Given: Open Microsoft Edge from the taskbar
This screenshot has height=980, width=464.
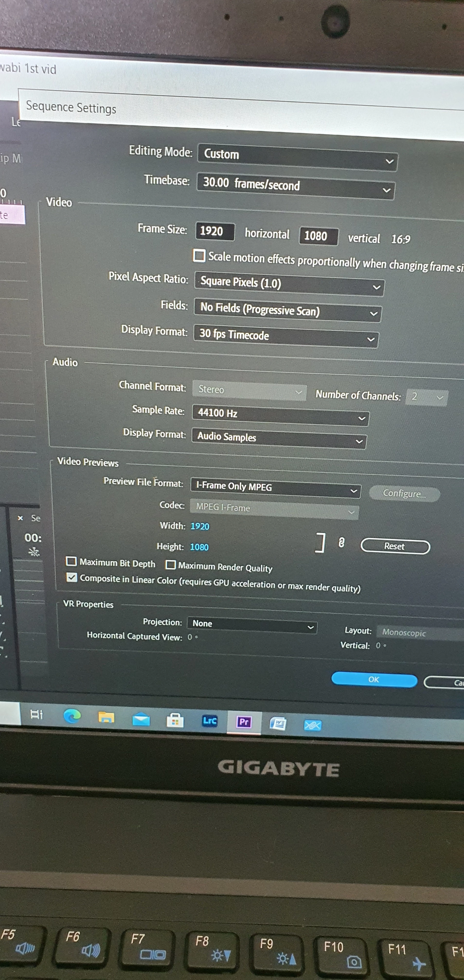Looking at the screenshot, I should click(x=72, y=716).
